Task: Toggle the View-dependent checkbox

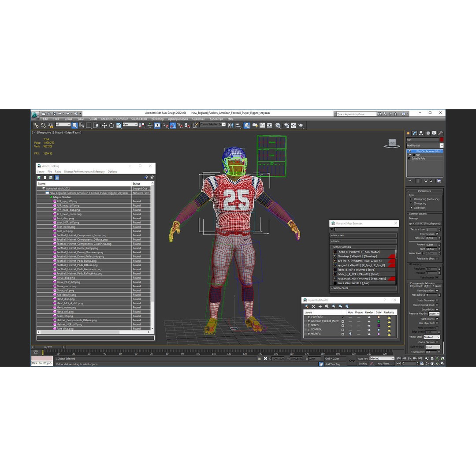Action: [437, 290]
